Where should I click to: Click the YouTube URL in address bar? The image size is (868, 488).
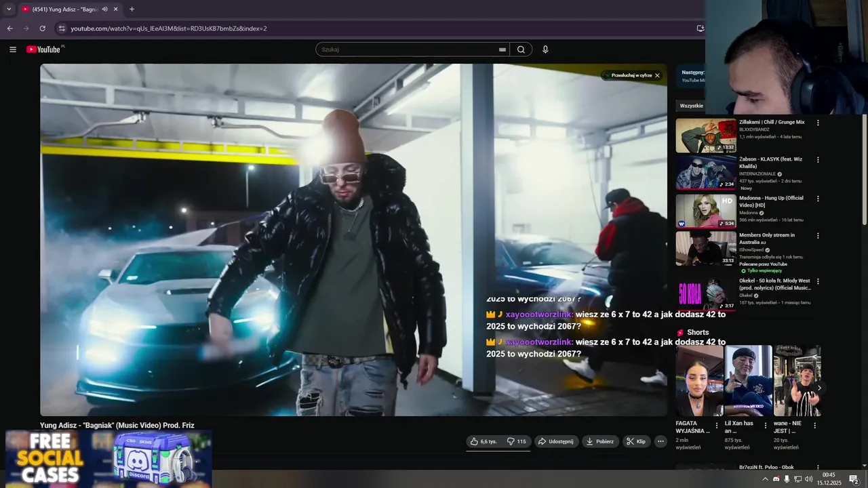(169, 28)
